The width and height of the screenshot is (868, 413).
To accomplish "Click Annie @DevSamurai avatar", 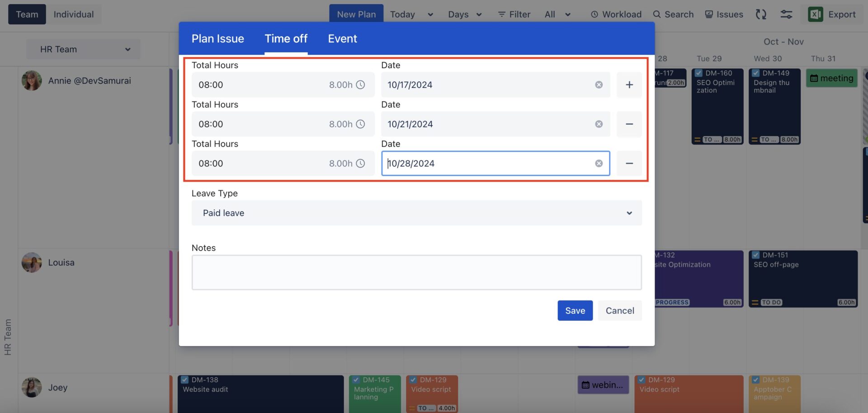I will [x=32, y=80].
